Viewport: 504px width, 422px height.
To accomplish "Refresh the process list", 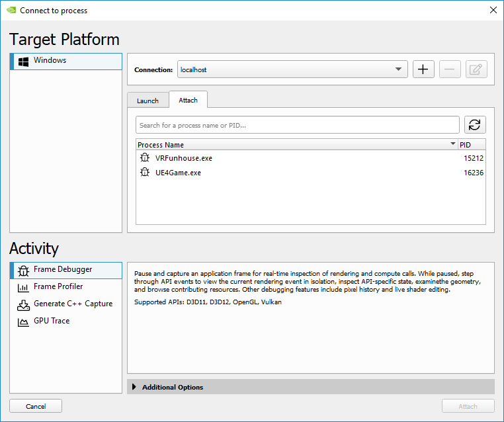I will pos(475,125).
